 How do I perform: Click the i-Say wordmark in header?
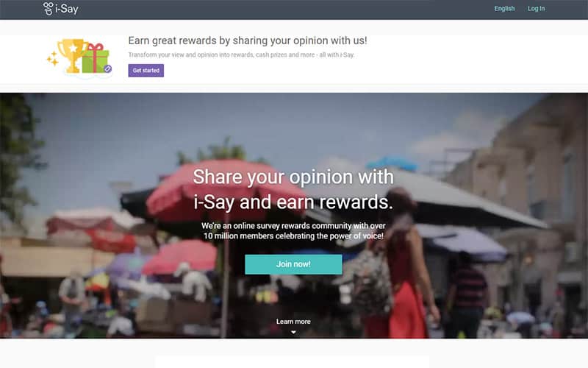pyautogui.click(x=67, y=9)
